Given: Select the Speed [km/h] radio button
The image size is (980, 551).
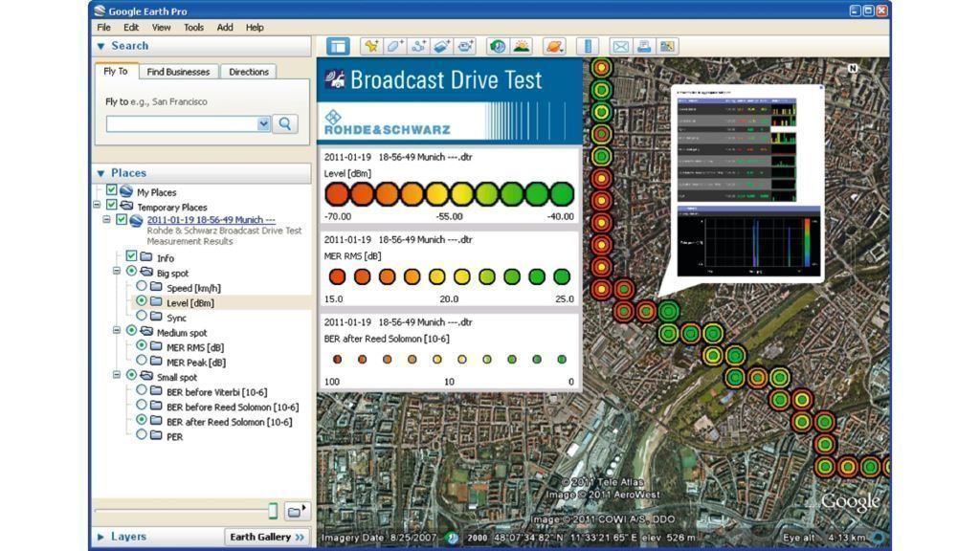Looking at the screenshot, I should coord(142,287).
